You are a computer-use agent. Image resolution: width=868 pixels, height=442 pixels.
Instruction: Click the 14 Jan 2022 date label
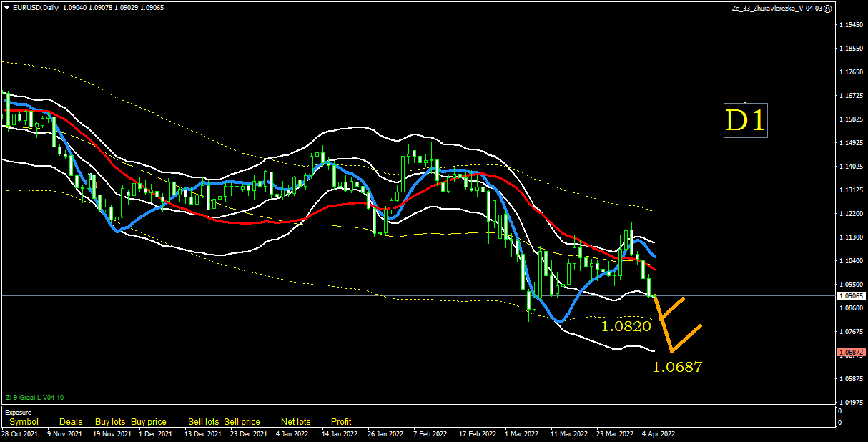tap(340, 434)
